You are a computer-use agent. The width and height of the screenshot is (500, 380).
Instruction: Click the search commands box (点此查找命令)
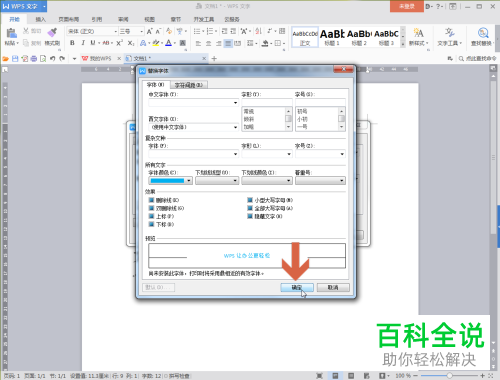pyautogui.click(x=478, y=59)
